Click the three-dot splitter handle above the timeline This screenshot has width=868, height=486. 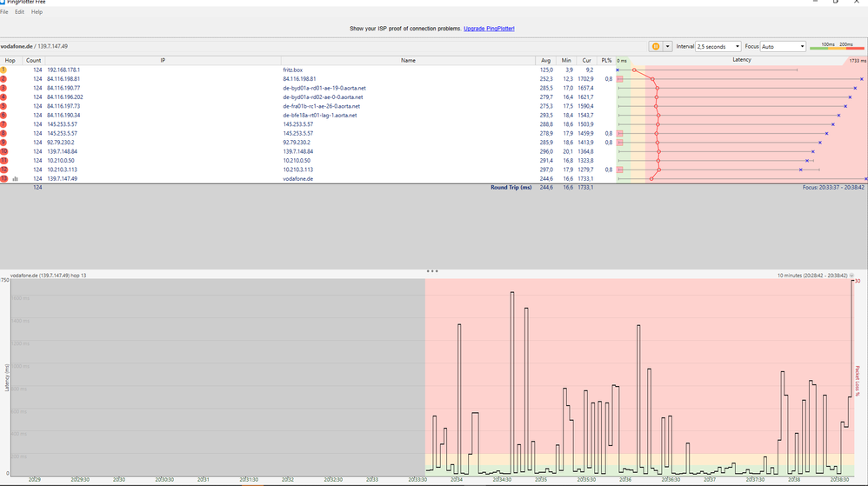click(x=432, y=271)
